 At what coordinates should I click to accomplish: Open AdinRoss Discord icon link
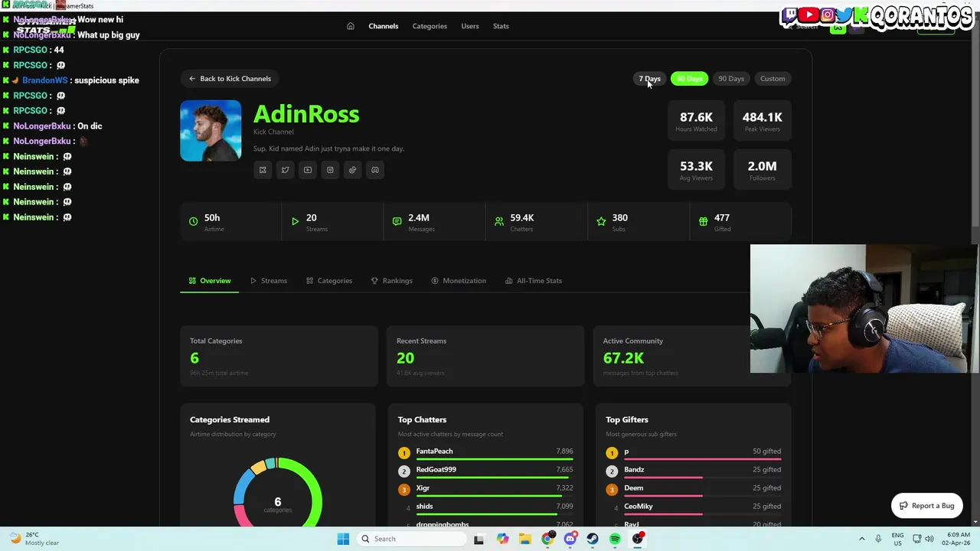375,170
